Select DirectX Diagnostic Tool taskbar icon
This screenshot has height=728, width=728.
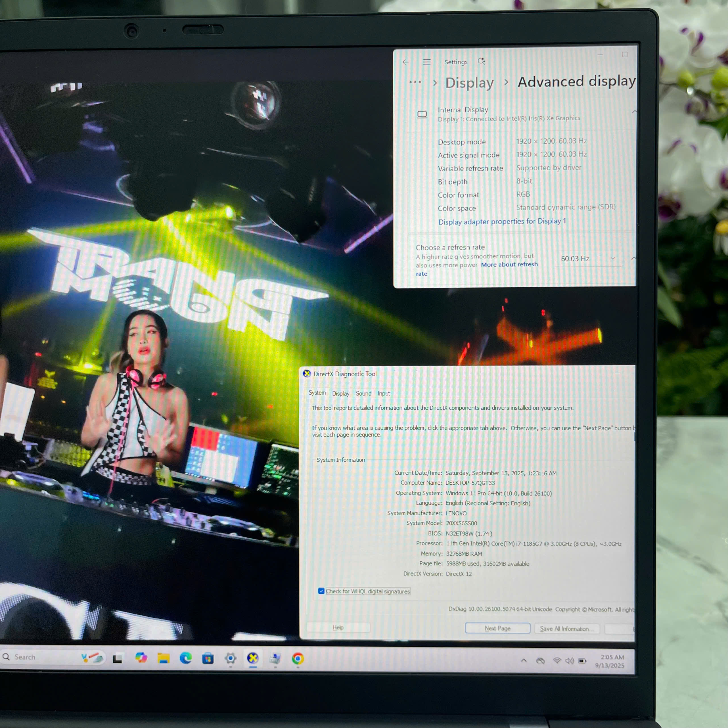[x=253, y=658]
